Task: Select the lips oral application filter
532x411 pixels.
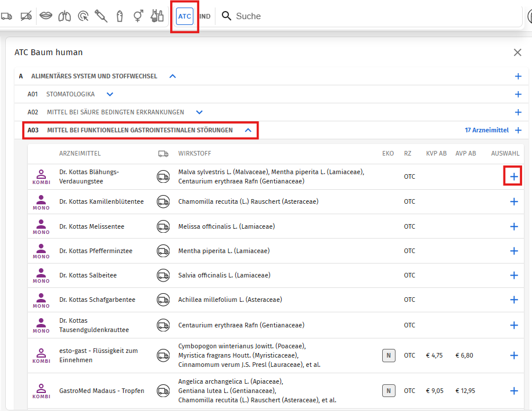Action: 46,16
